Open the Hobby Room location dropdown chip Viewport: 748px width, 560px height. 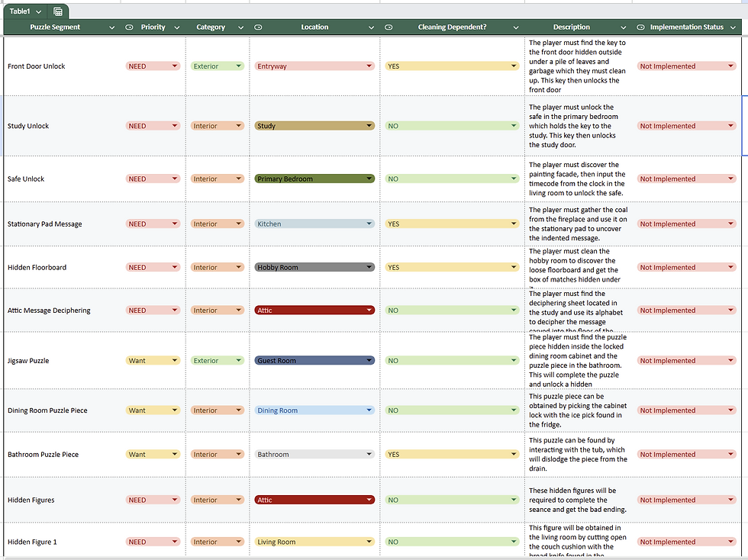pos(314,268)
